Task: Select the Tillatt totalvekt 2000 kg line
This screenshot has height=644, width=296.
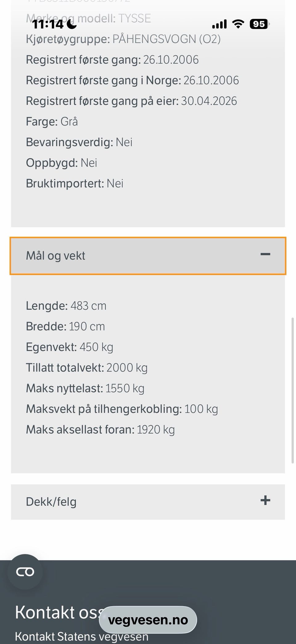Action: [87, 368]
